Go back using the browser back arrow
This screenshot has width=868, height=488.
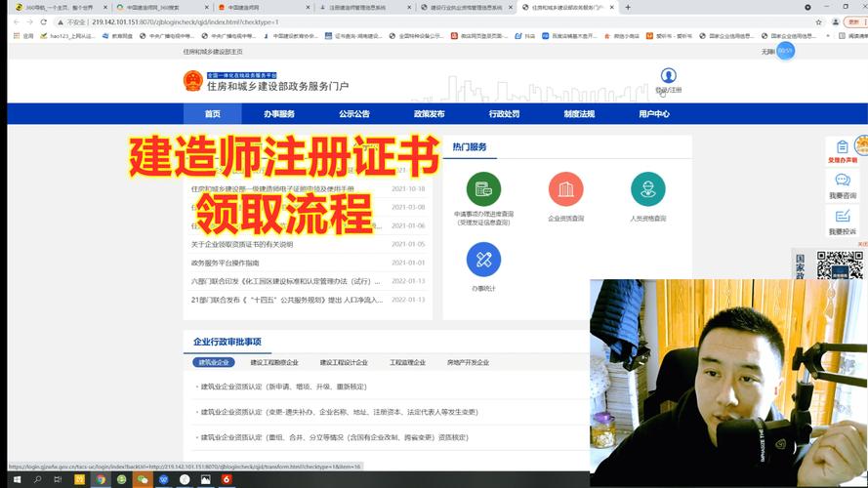16,22
